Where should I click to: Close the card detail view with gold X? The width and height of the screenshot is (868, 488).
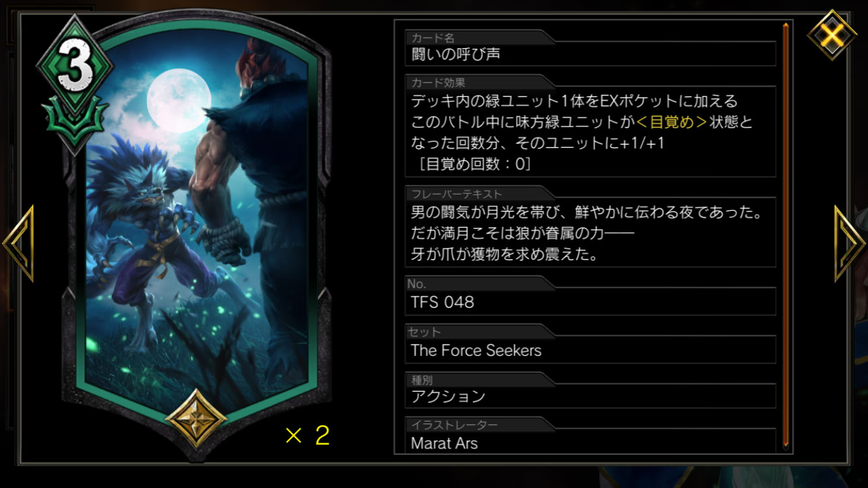click(x=832, y=34)
